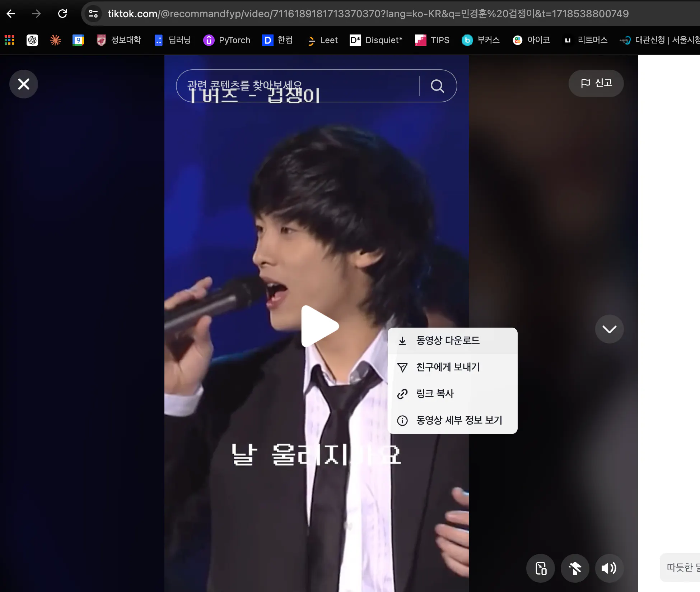This screenshot has height=592, width=700.
Task: Mute the video with speaker icon
Action: coord(609,568)
